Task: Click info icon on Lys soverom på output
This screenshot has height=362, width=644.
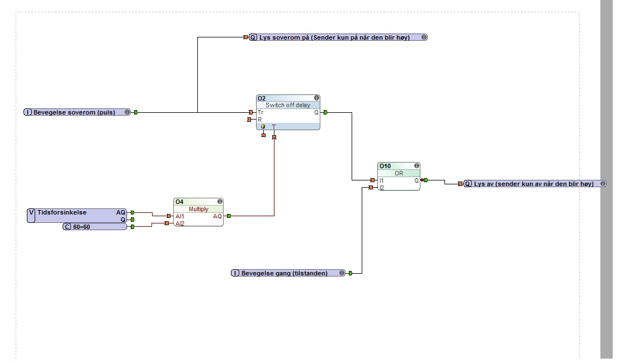Action: (424, 37)
